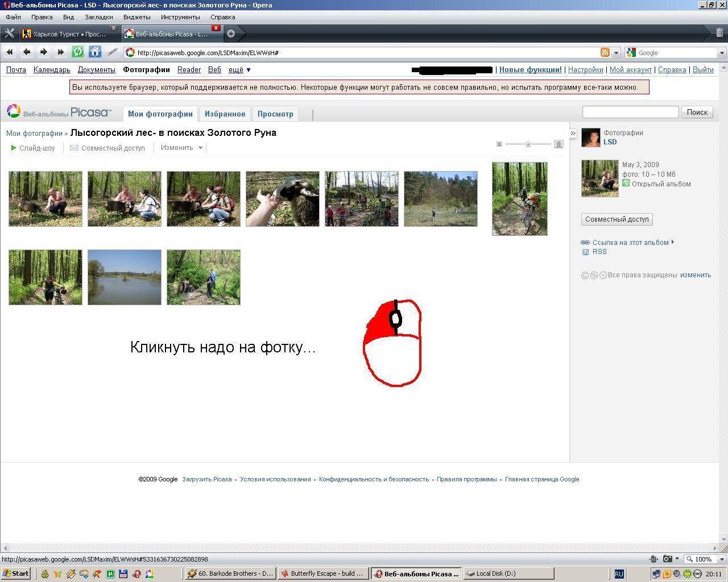Click the Reload page icon in Opera toolbar
The width and height of the screenshot is (728, 582).
pyautogui.click(x=78, y=52)
